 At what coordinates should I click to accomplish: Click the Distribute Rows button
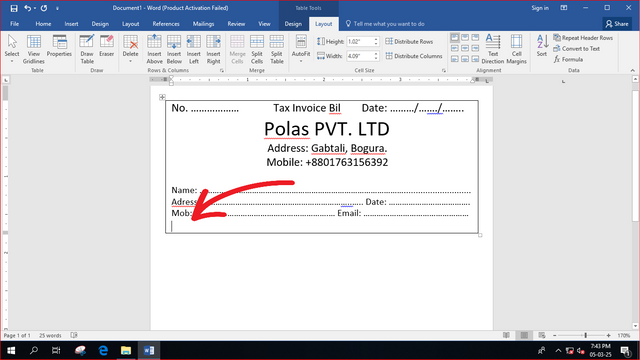pyautogui.click(x=409, y=41)
